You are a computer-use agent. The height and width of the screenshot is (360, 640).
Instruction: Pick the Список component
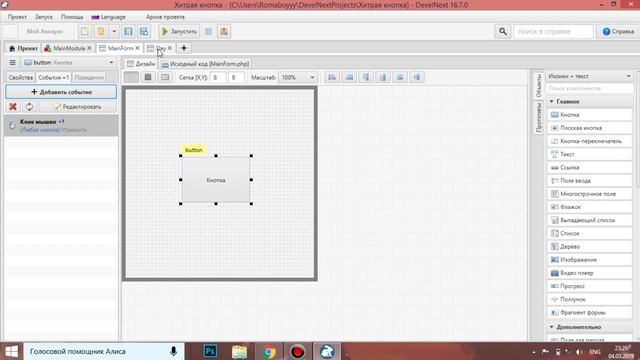tap(590, 233)
